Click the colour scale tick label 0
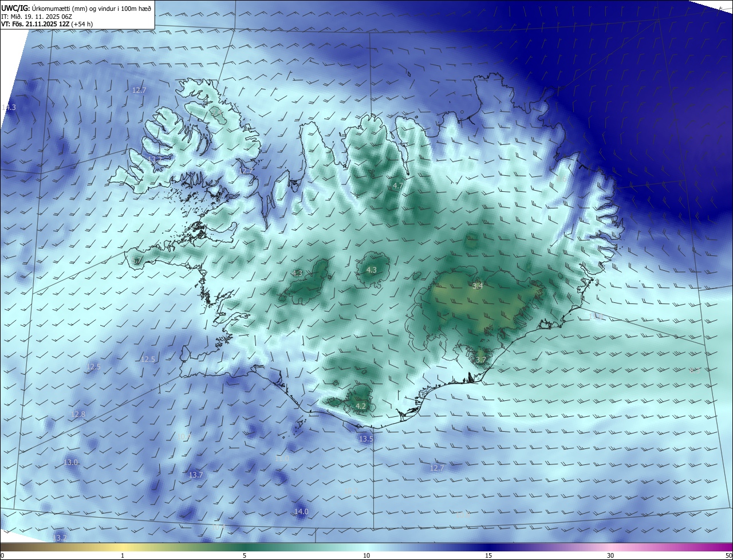 (2, 555)
